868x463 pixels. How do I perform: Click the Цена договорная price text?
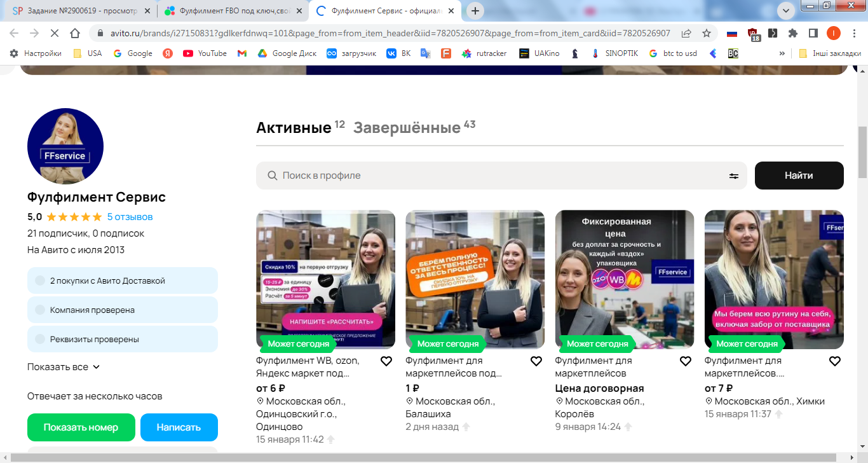coord(600,388)
